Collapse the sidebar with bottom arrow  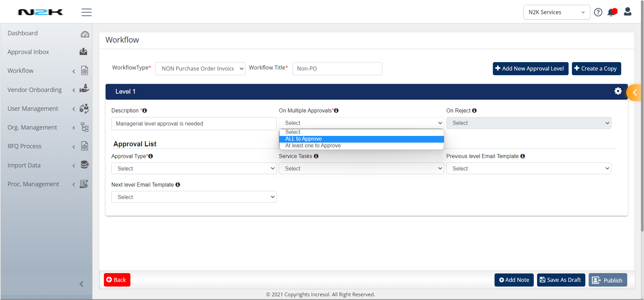[82, 284]
